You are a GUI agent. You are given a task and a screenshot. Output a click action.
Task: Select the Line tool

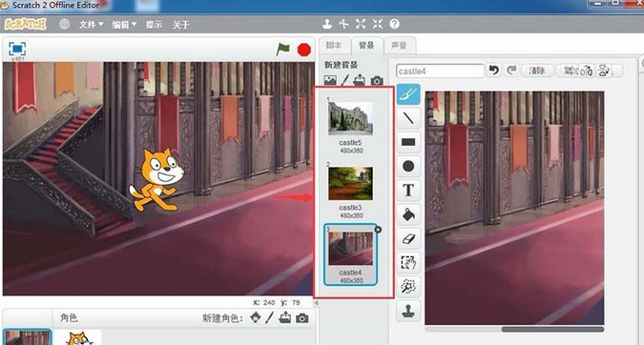click(408, 118)
